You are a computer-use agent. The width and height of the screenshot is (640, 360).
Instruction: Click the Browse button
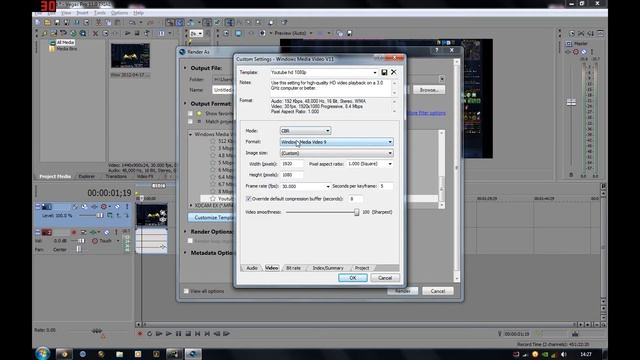tap(429, 90)
